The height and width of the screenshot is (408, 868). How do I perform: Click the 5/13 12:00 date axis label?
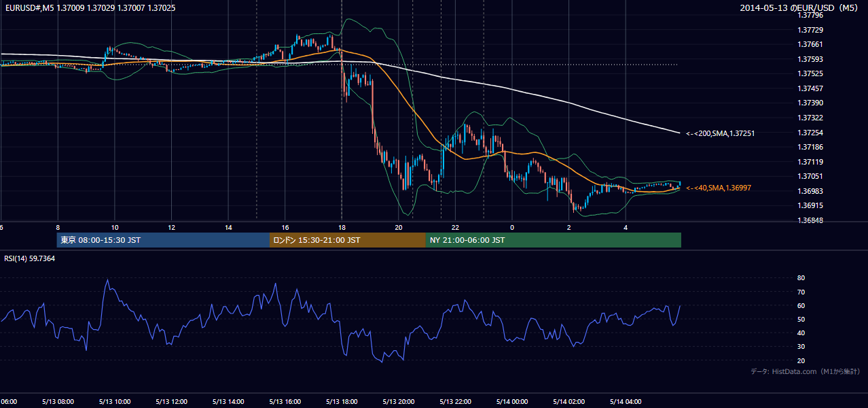171,401
